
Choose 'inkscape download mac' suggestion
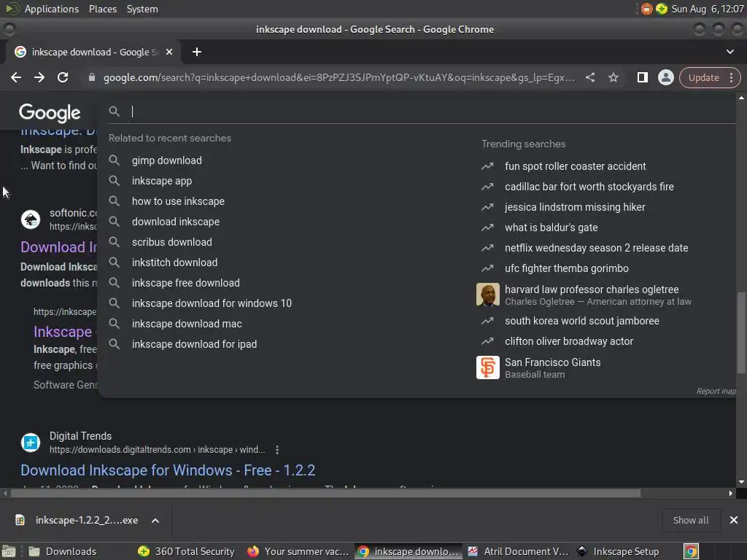187,324
